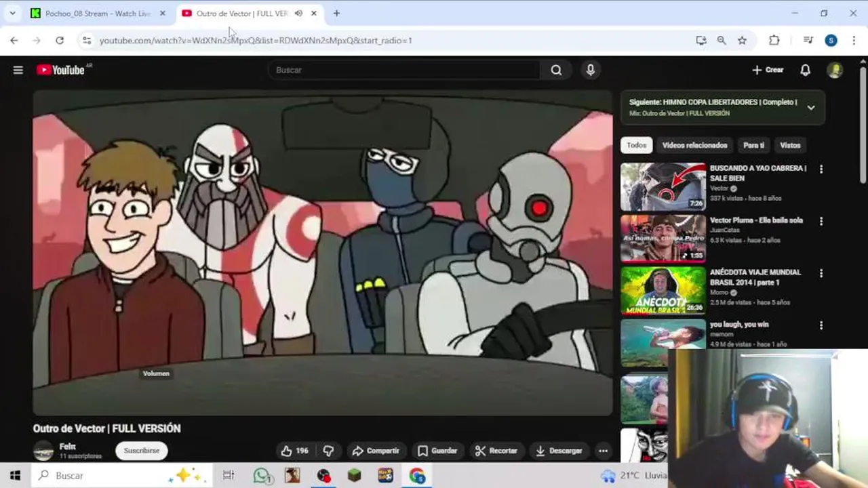This screenshot has height=488, width=868.
Task: Open ANÉCDOTA VIAJE MUNDIAL BRASIL thumbnail
Action: [663, 291]
